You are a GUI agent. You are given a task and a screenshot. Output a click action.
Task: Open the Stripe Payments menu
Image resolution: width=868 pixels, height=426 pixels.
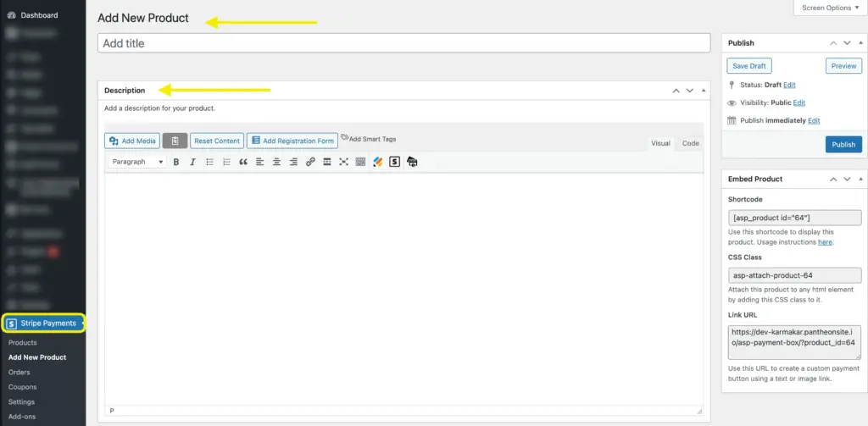[x=43, y=323]
